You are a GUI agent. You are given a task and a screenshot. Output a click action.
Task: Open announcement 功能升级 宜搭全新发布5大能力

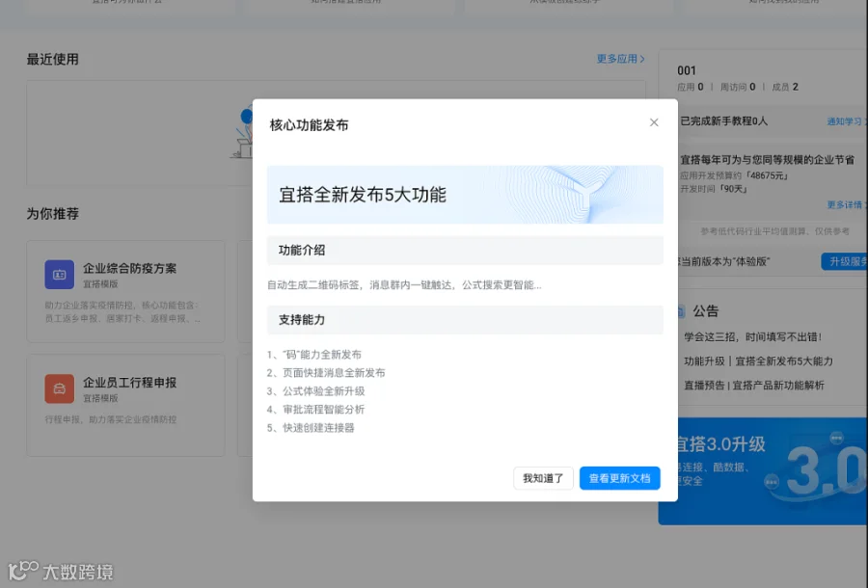(758, 361)
